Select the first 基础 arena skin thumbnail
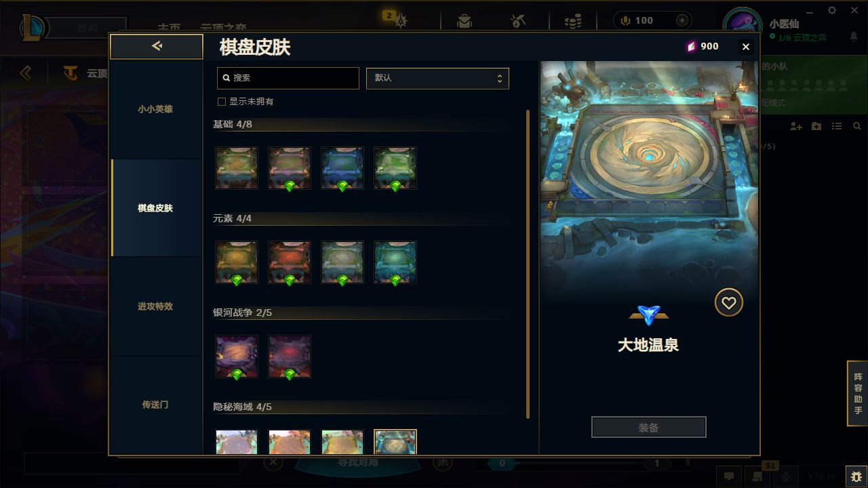The height and width of the screenshot is (488, 868). pyautogui.click(x=237, y=168)
